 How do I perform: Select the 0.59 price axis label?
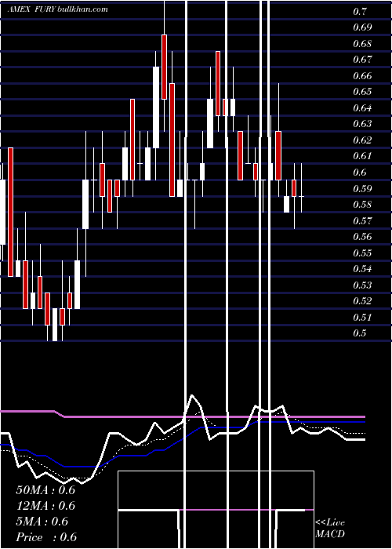362,189
